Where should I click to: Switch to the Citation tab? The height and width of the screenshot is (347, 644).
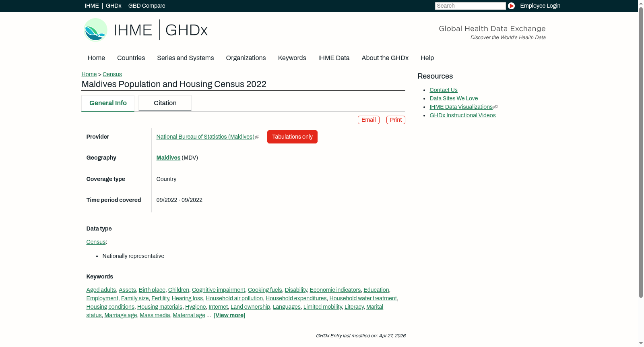(x=165, y=103)
